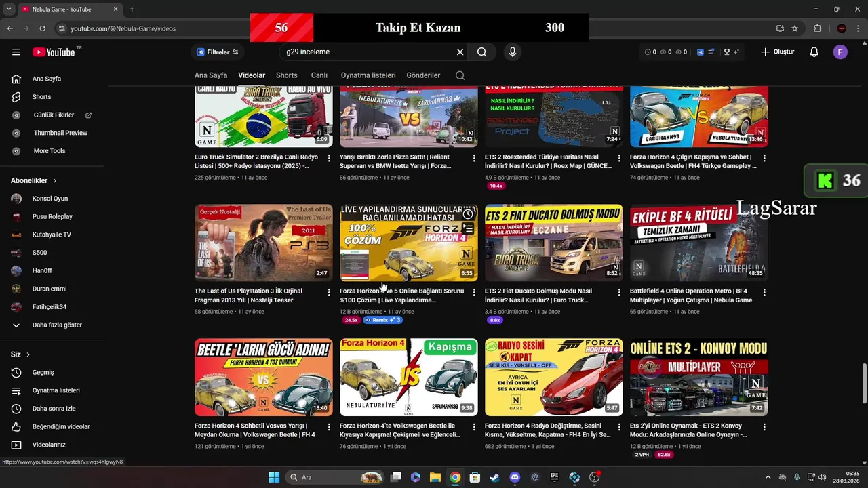This screenshot has width=868, height=488.
Task: Open Chrome extensions puzzle icon
Action: pos(817,28)
